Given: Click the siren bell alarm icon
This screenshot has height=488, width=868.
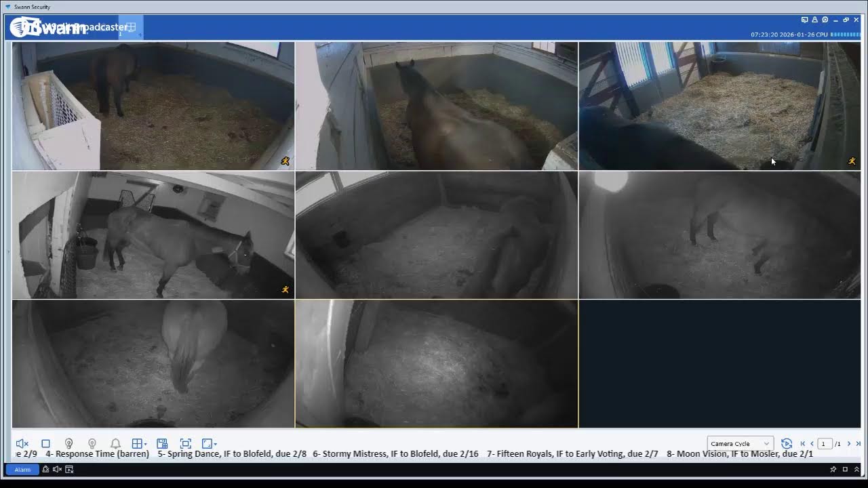Looking at the screenshot, I should pyautogui.click(x=115, y=443).
